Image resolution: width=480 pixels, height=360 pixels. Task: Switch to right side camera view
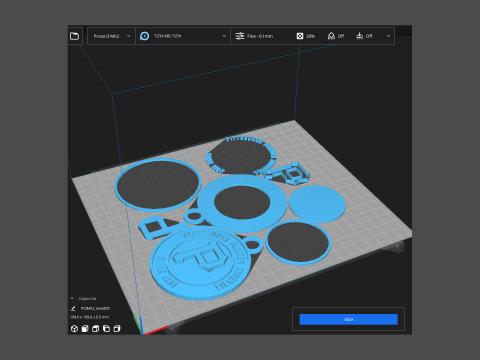coord(117,329)
